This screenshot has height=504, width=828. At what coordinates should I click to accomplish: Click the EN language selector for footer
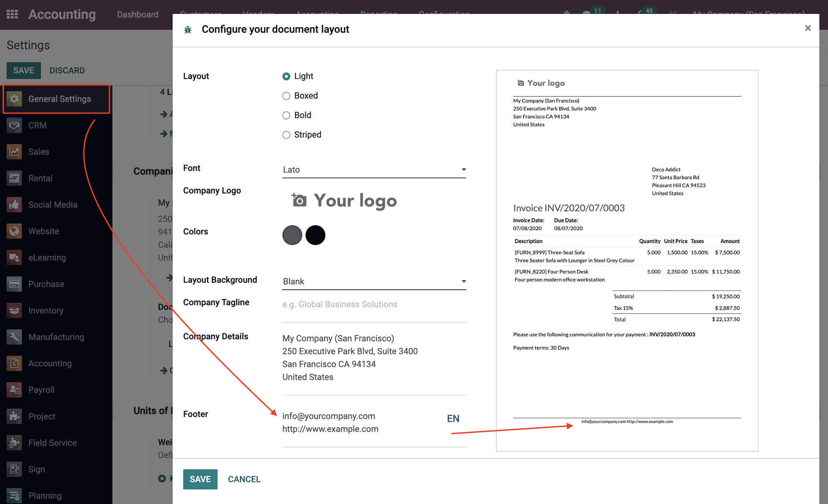tap(453, 419)
